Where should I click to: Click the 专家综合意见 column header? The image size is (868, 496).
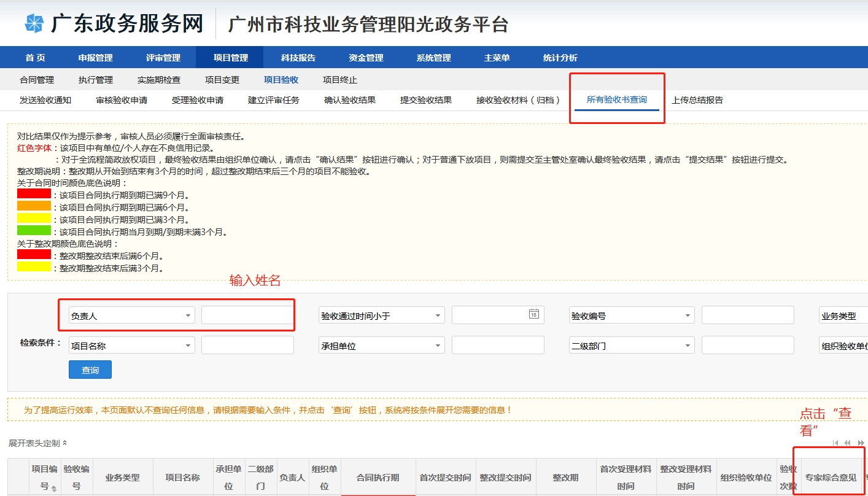point(831,478)
